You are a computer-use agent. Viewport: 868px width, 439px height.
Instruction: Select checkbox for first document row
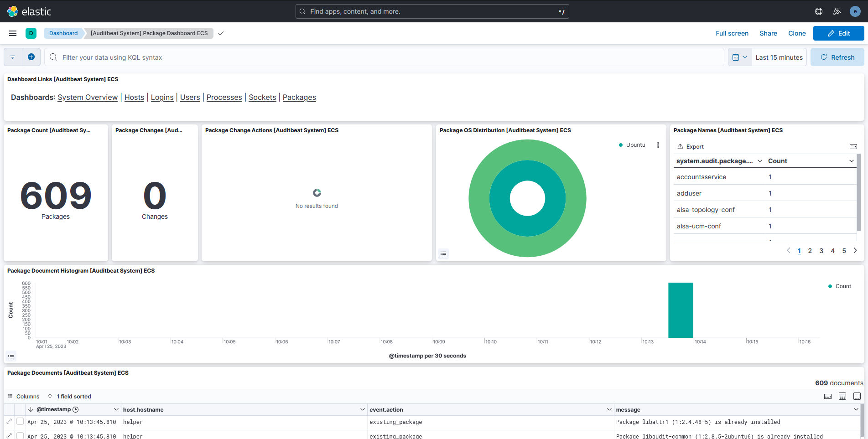click(20, 422)
